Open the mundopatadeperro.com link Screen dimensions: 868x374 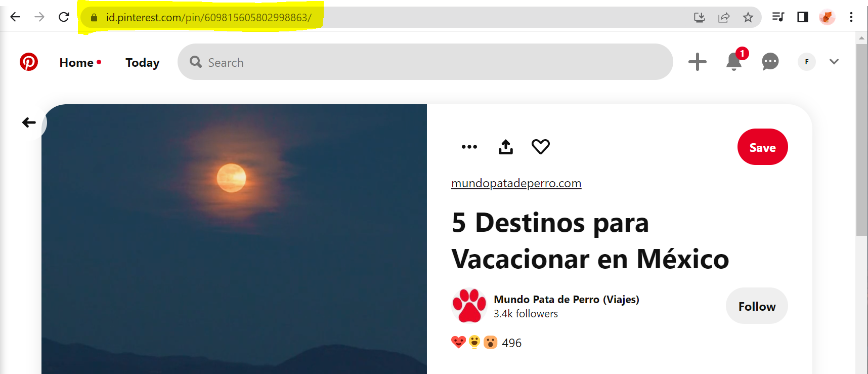516,183
